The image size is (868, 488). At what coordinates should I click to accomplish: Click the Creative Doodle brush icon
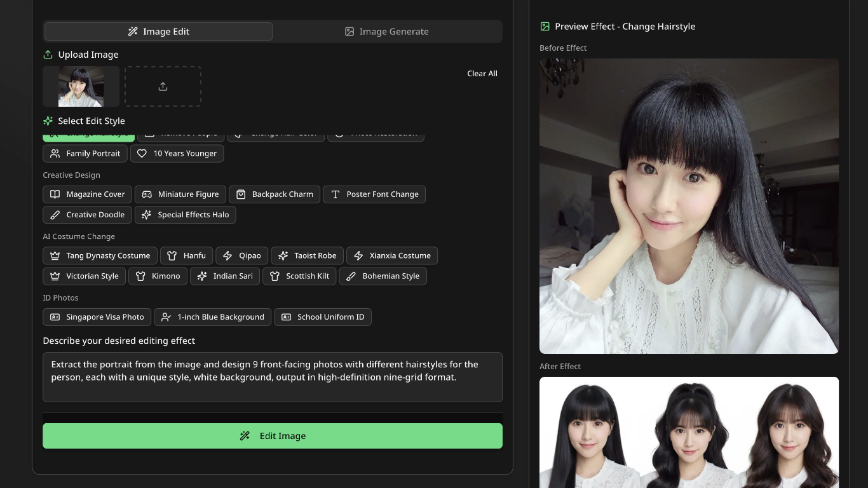(55, 215)
